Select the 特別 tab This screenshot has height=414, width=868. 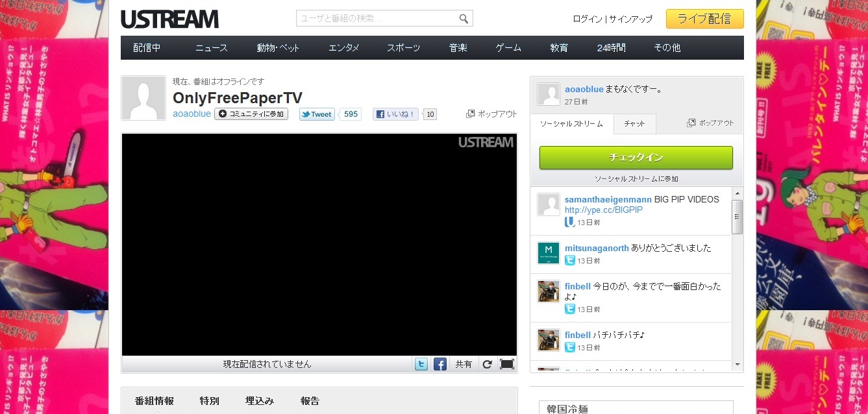pos(210,401)
